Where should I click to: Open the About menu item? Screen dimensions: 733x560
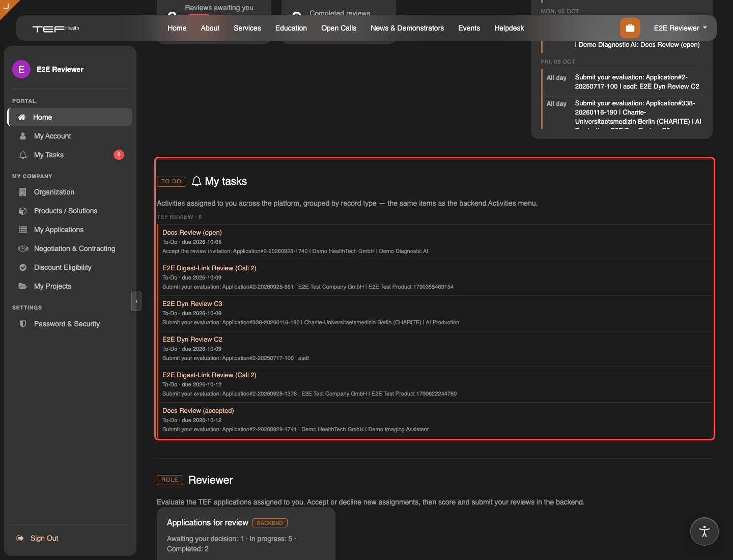coord(210,28)
